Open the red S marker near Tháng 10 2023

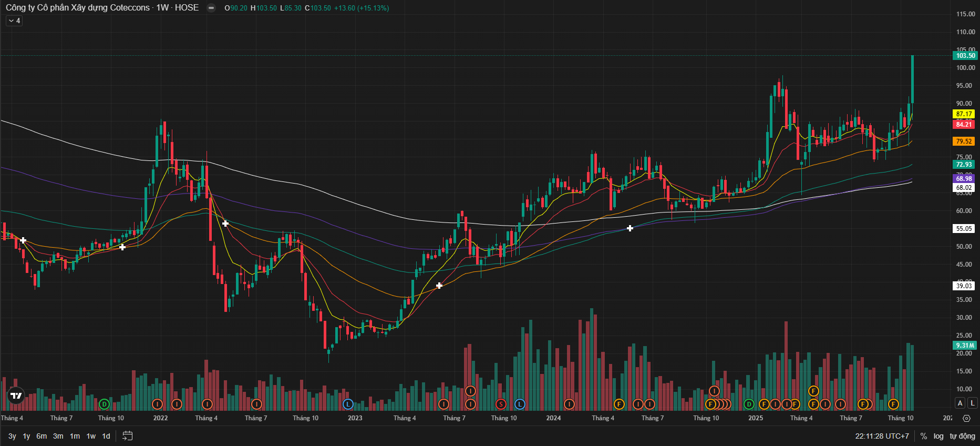point(501,404)
